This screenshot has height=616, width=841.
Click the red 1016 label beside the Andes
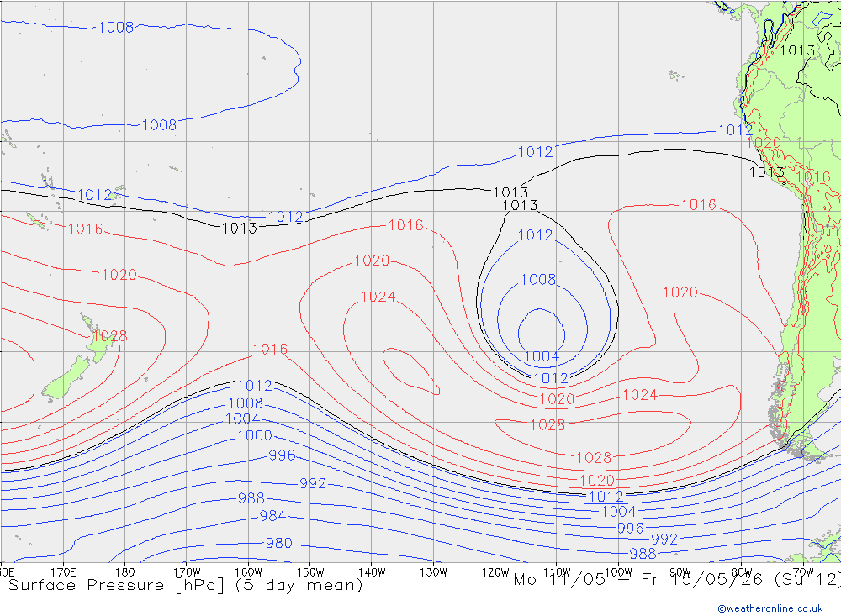coord(813,177)
